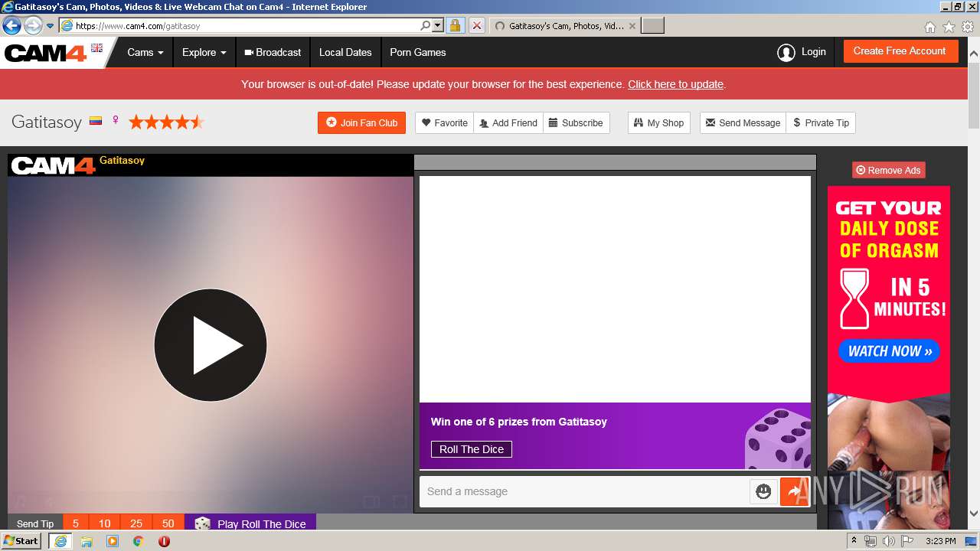Click the address bar URL
Screen dimensions: 980x551
point(138,26)
